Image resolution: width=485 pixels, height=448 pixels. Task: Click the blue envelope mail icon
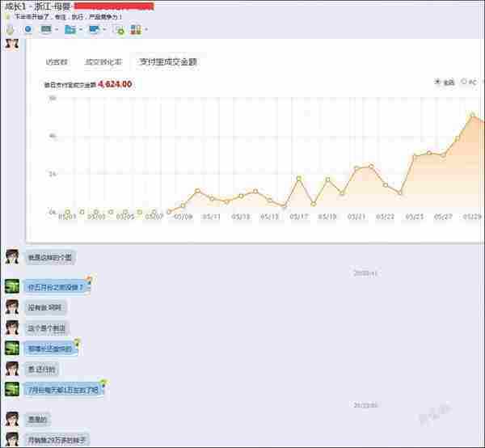point(94,30)
